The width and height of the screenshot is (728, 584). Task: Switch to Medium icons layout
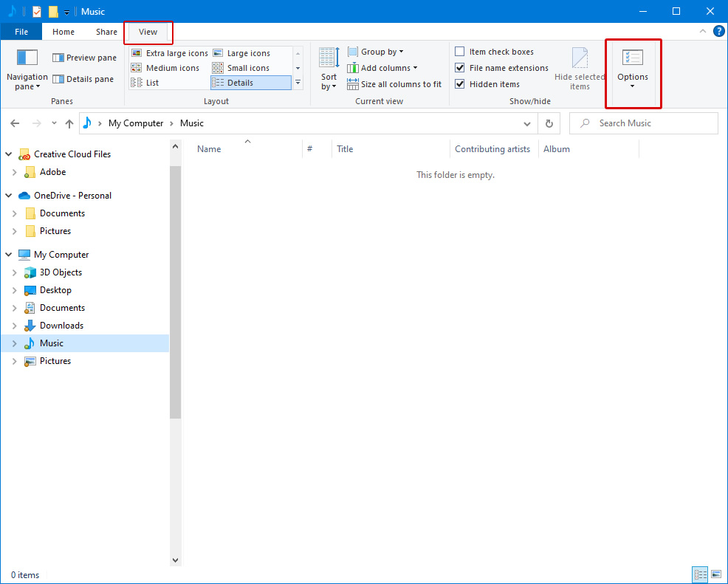click(x=165, y=68)
